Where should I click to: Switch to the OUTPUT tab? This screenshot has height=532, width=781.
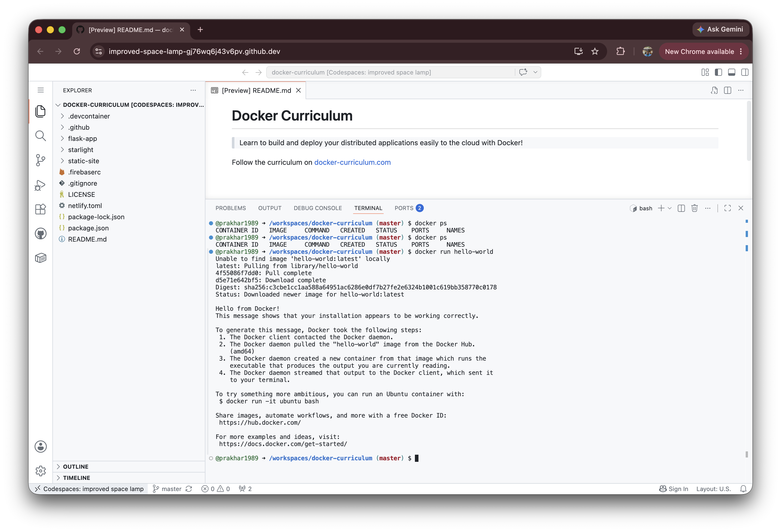click(269, 208)
